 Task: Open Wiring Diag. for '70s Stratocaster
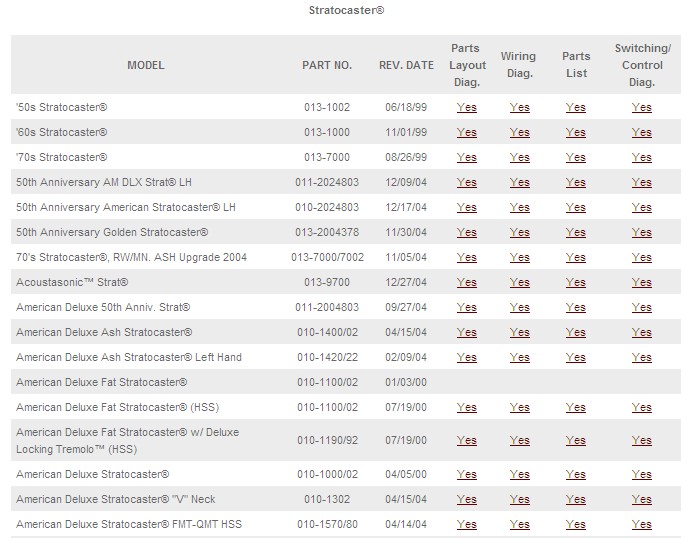(x=519, y=157)
